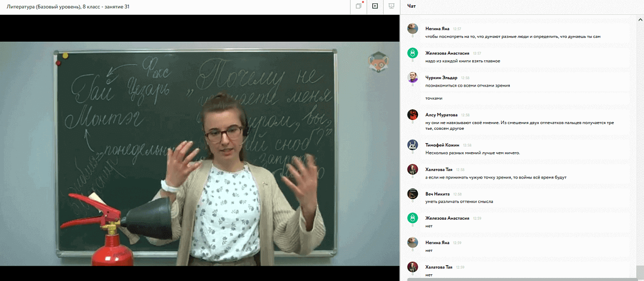Click the name Тимофей Кожин in chat

pos(442,145)
